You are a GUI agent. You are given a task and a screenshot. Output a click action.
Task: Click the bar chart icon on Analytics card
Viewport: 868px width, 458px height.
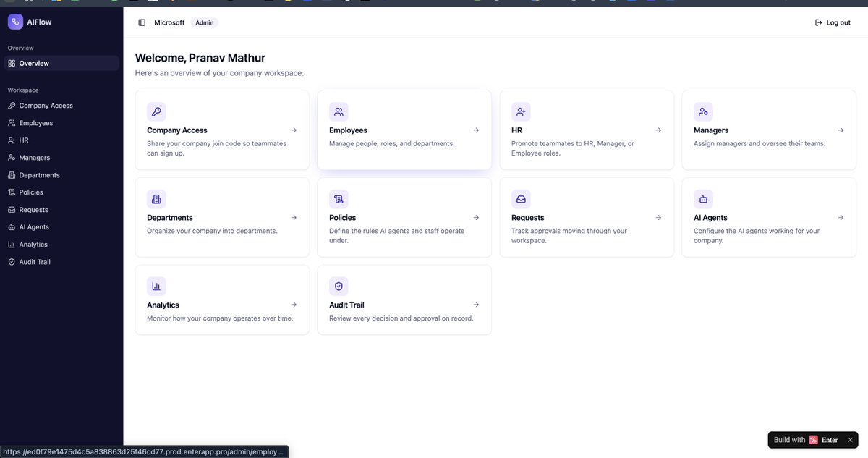coord(156,286)
